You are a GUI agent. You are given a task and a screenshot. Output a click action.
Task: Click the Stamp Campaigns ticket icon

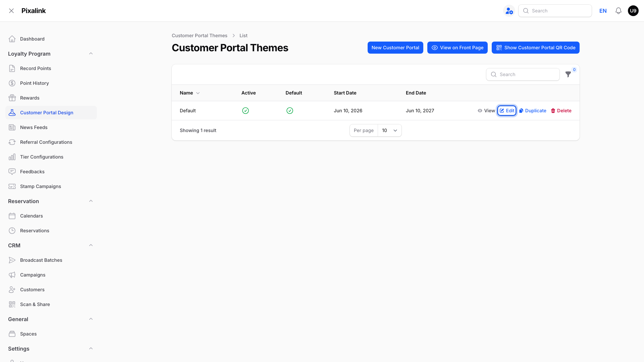(12, 186)
